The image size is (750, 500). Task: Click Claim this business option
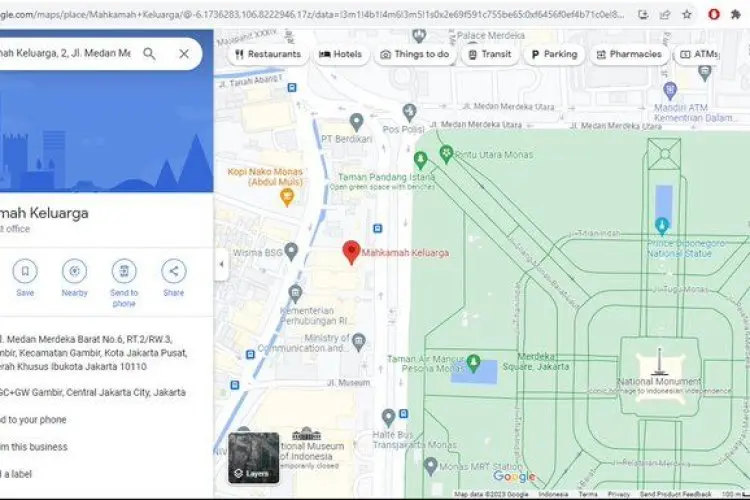(34, 447)
